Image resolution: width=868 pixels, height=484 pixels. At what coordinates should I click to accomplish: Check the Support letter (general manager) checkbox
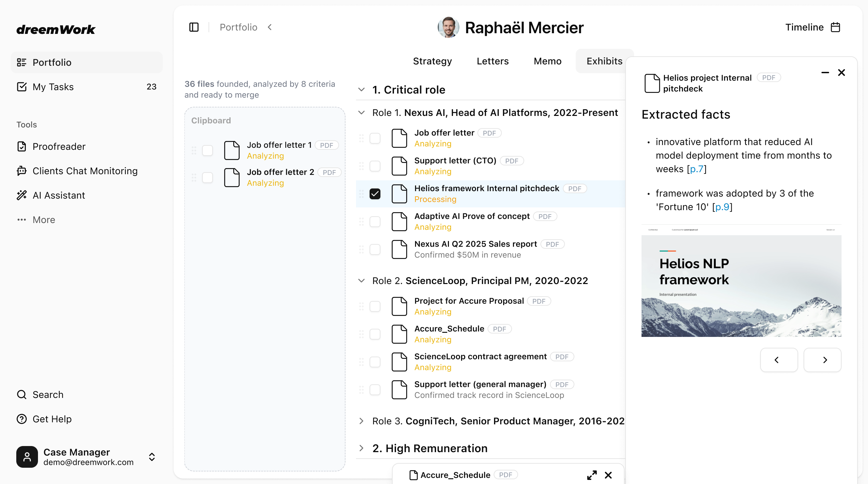(x=375, y=390)
